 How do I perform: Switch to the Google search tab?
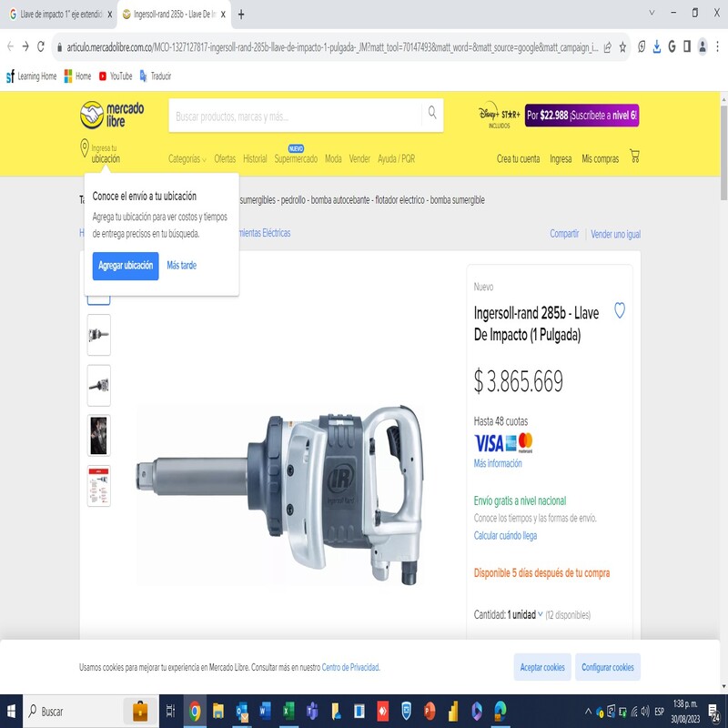[59, 15]
